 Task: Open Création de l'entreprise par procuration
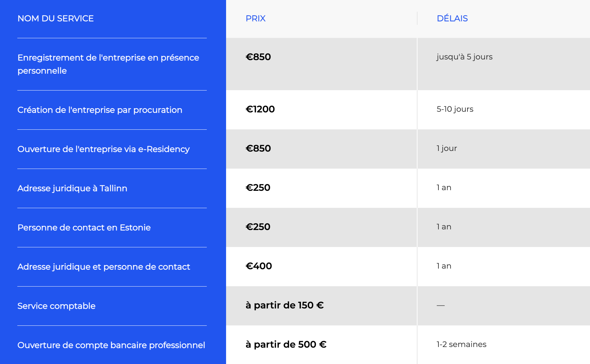click(100, 110)
